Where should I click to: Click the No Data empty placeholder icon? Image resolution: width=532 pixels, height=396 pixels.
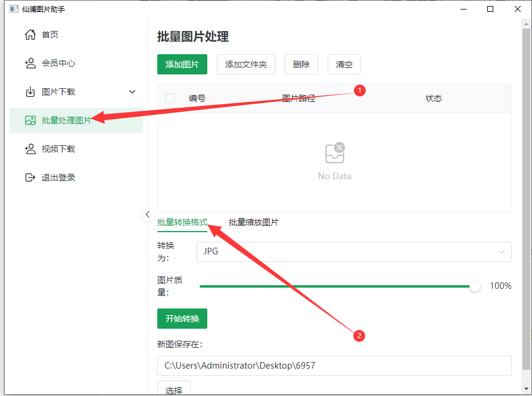tap(335, 152)
